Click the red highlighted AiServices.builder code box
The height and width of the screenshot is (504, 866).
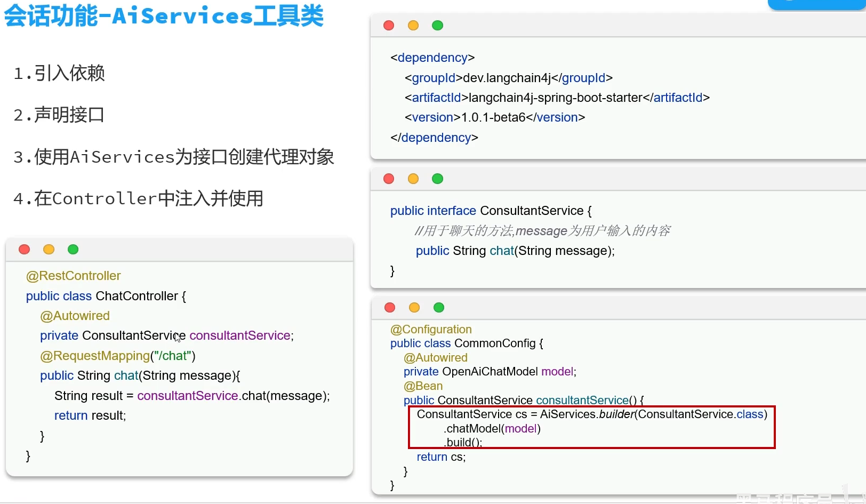591,427
